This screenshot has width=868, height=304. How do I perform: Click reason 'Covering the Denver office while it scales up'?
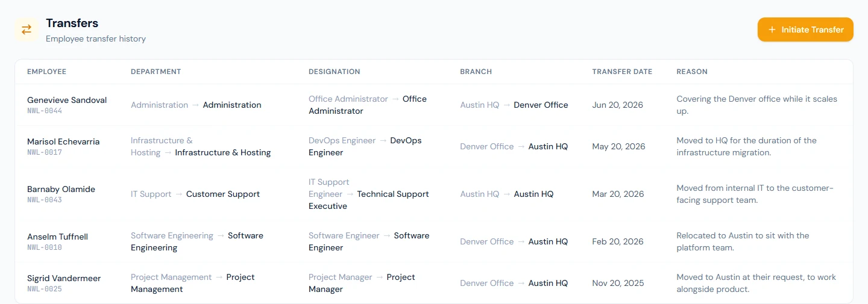click(756, 105)
